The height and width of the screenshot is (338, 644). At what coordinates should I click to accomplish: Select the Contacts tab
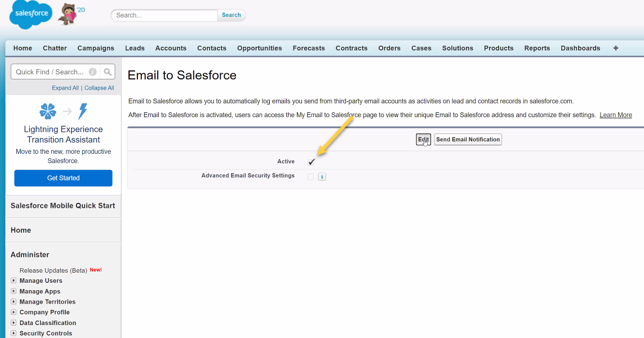point(211,48)
